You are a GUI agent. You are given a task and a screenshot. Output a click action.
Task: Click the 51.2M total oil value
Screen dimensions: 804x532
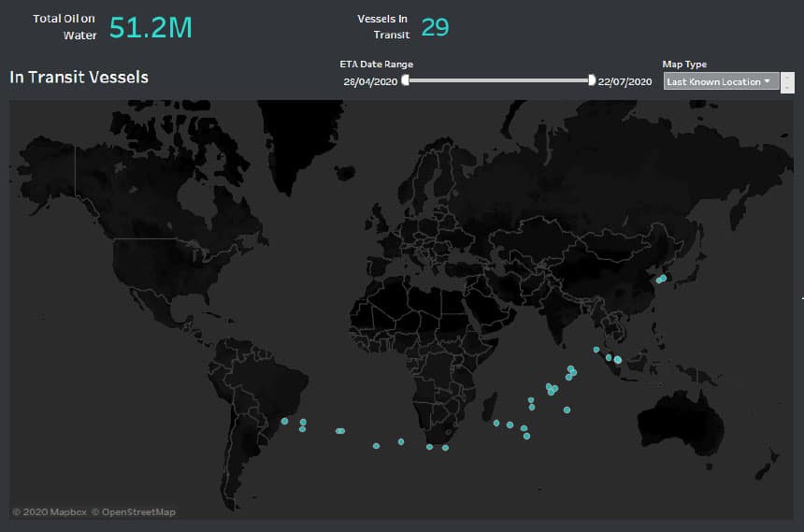point(151,28)
